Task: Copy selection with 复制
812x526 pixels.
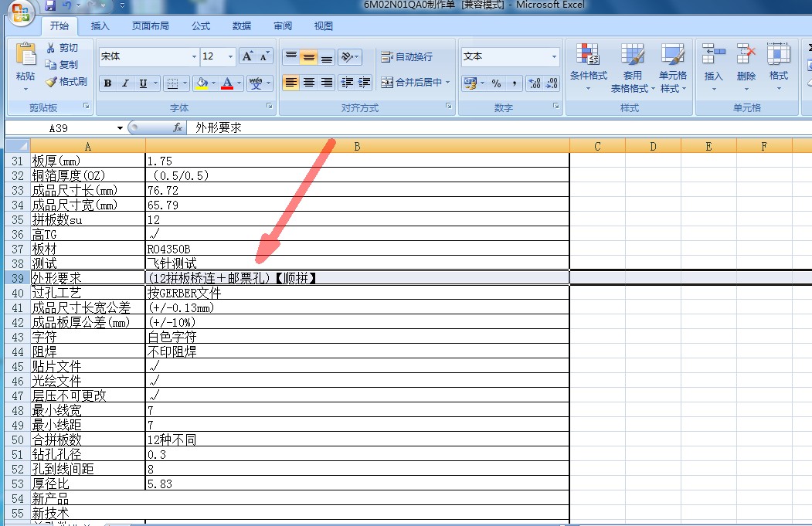Action: [62, 65]
